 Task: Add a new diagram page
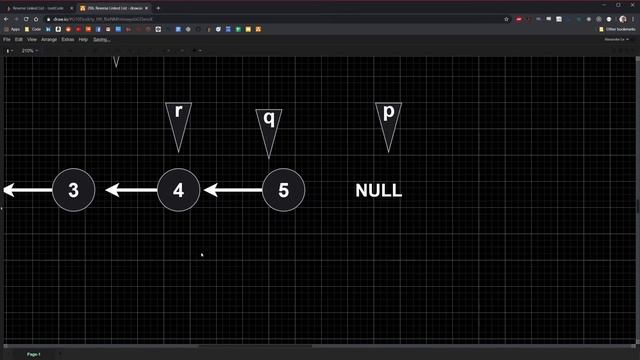point(60,354)
